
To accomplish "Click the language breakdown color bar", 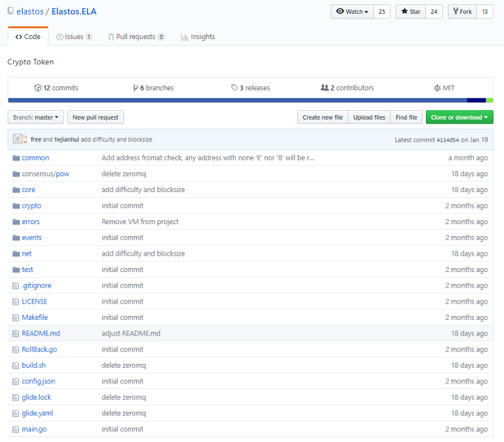I will click(250, 101).
